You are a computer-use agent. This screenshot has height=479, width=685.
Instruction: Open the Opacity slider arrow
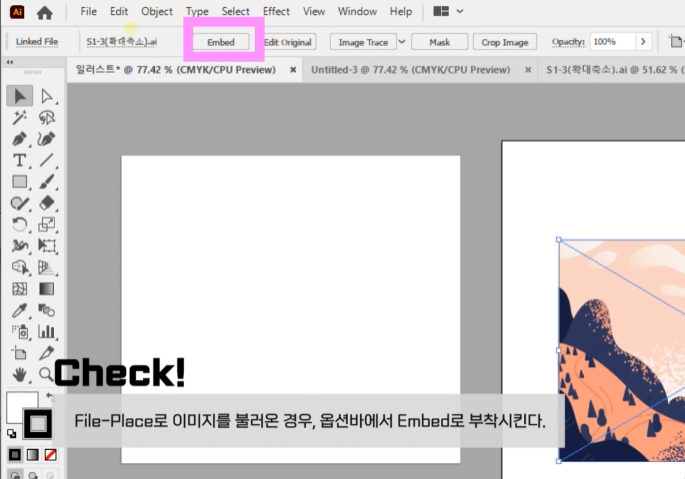(x=643, y=42)
